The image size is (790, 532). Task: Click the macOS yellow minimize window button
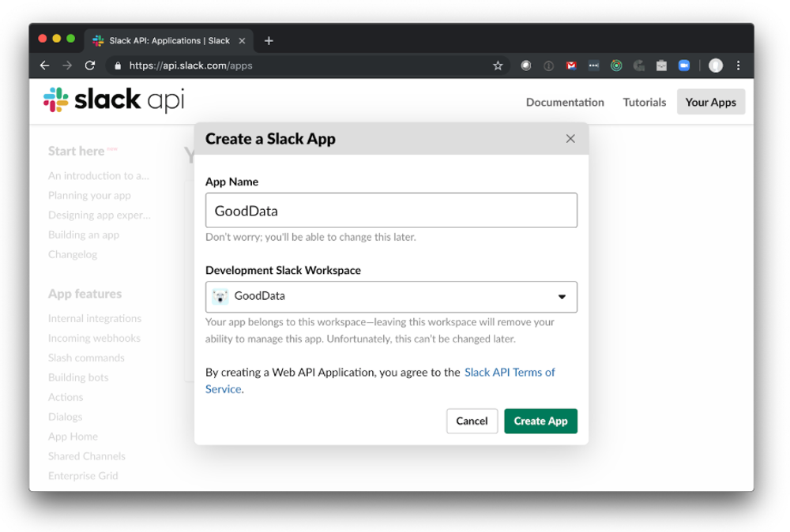click(56, 38)
